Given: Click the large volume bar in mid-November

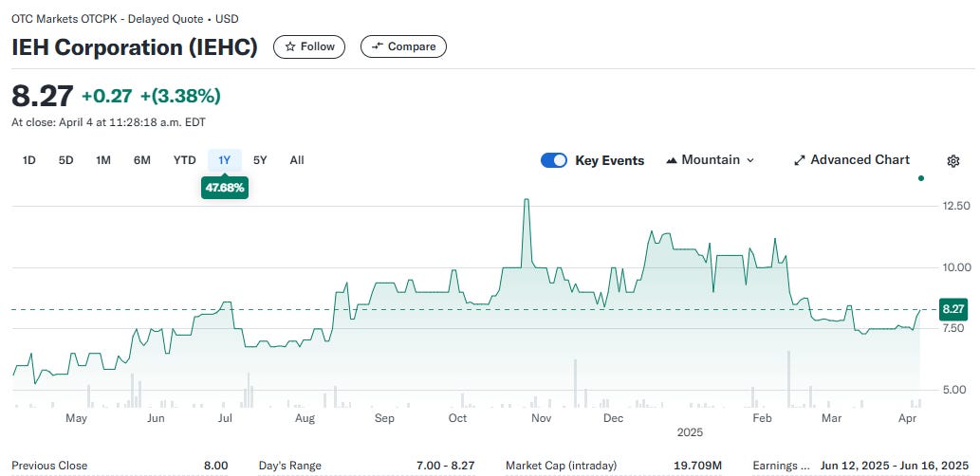Looking at the screenshot, I should [x=575, y=383].
